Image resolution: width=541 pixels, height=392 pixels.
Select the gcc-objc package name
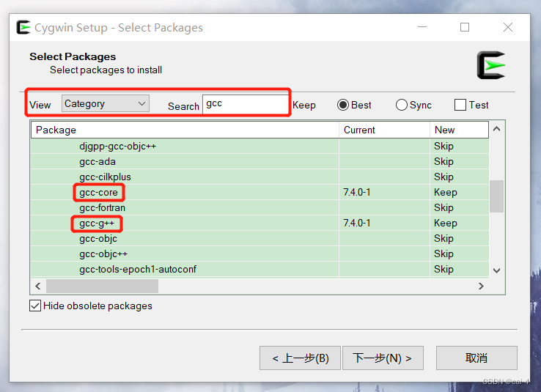98,239
